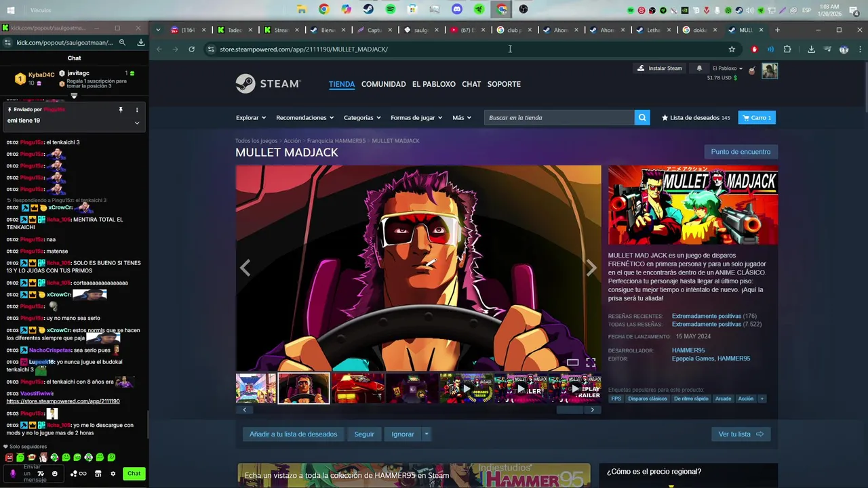Open Steam store link in Kick chat
Viewport: 868px width, 488px height.
63,401
